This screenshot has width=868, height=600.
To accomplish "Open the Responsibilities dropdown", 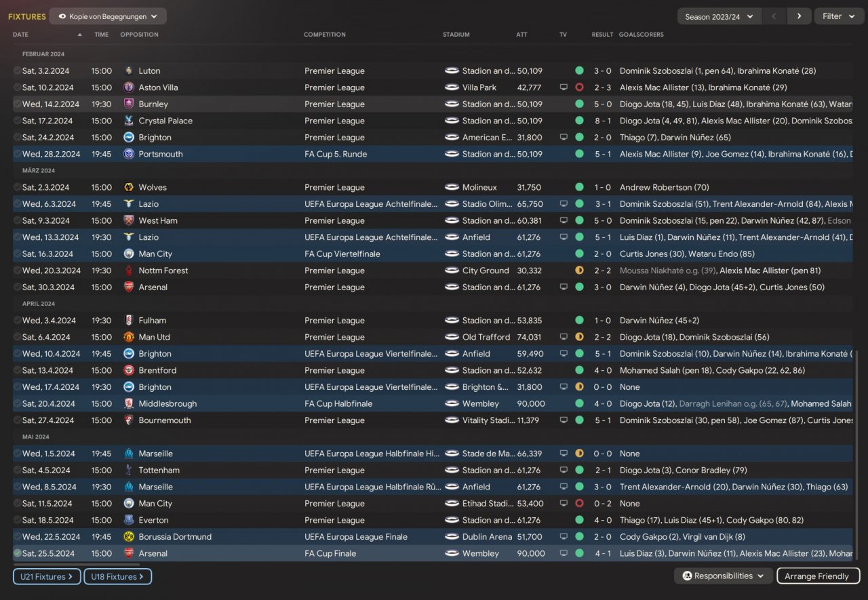I will (723, 576).
